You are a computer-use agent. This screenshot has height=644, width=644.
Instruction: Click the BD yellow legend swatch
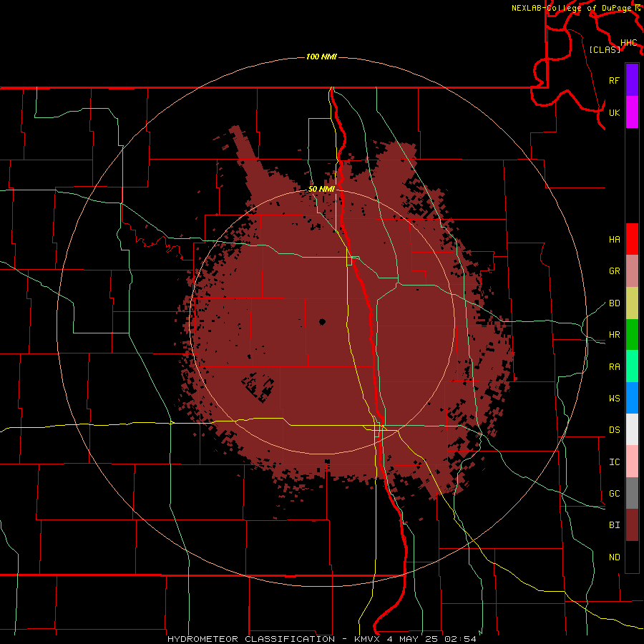(632, 303)
